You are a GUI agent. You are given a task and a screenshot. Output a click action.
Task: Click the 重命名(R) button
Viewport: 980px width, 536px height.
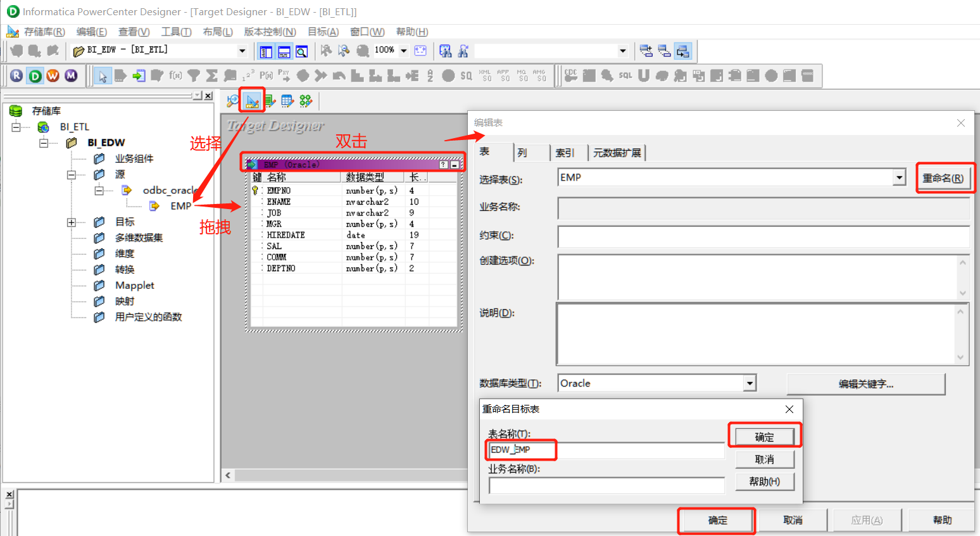click(x=943, y=178)
